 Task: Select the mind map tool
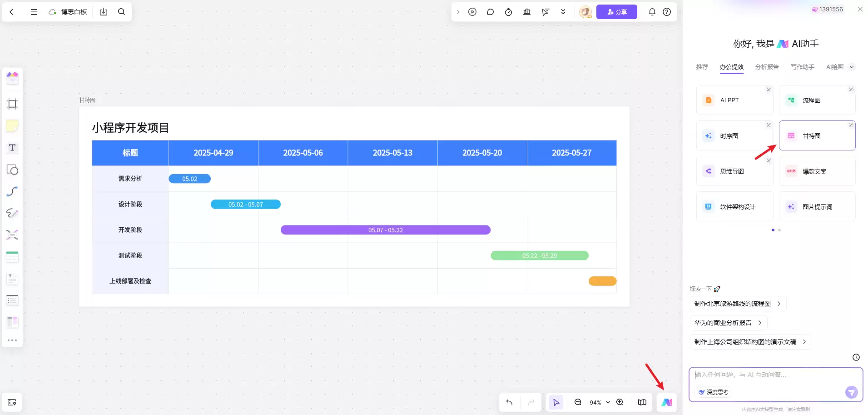pos(12,235)
